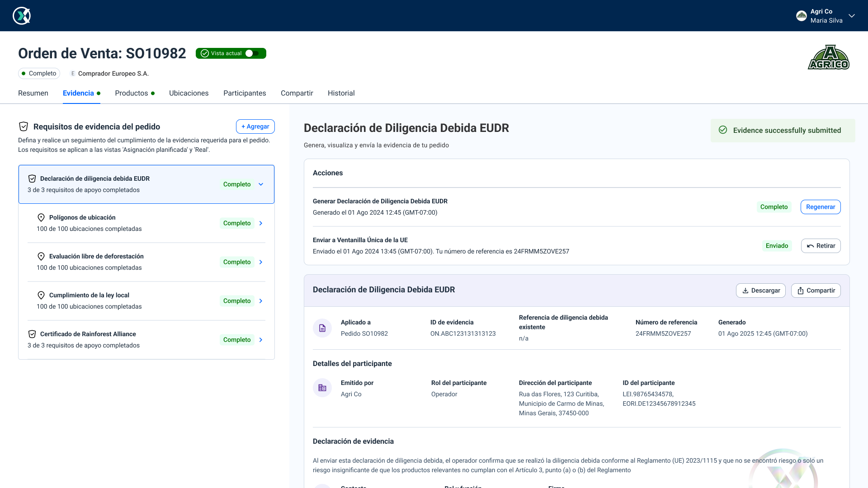
Task: Click the Vista actual checkmark icon
Action: click(205, 53)
